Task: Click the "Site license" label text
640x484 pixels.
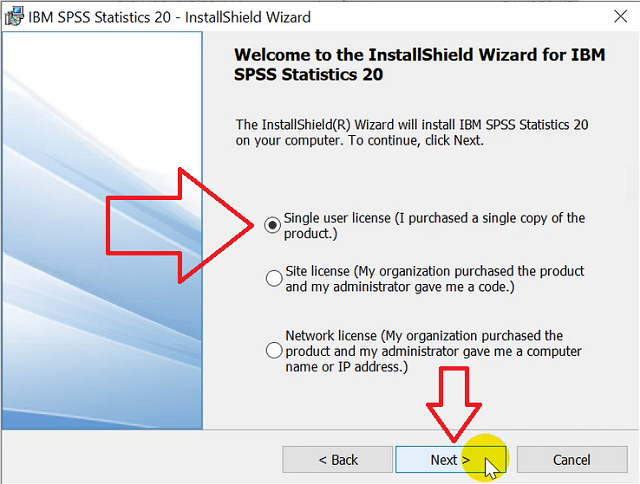Action: 435,279
